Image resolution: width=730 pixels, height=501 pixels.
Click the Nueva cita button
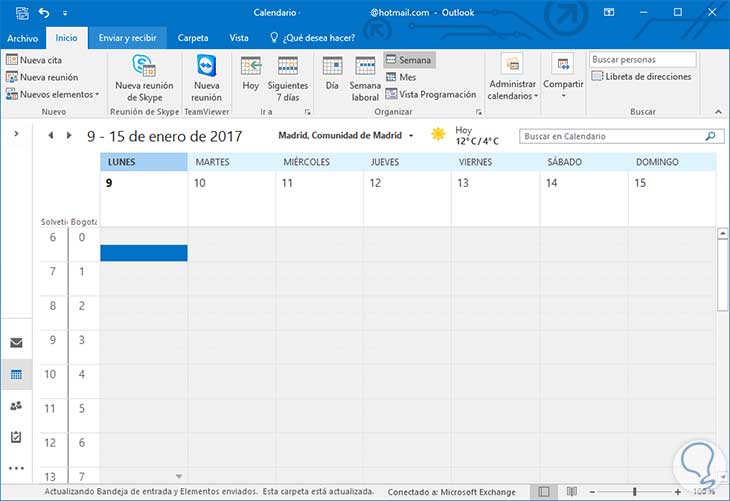pos(34,60)
